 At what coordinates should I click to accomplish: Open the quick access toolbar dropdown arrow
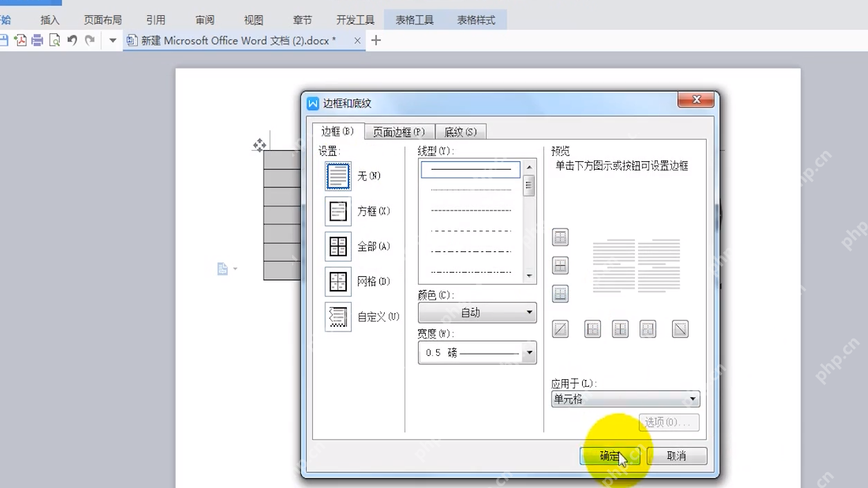(x=113, y=41)
